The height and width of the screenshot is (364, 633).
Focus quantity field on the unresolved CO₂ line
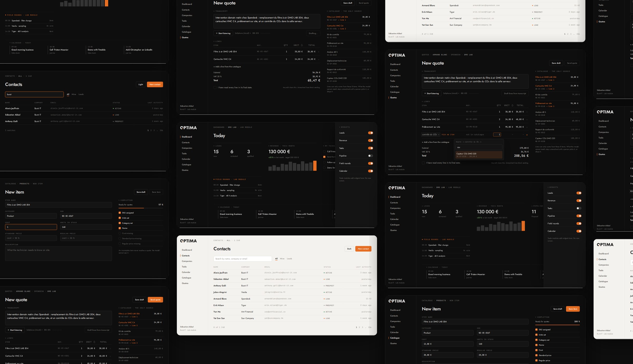[497, 135]
